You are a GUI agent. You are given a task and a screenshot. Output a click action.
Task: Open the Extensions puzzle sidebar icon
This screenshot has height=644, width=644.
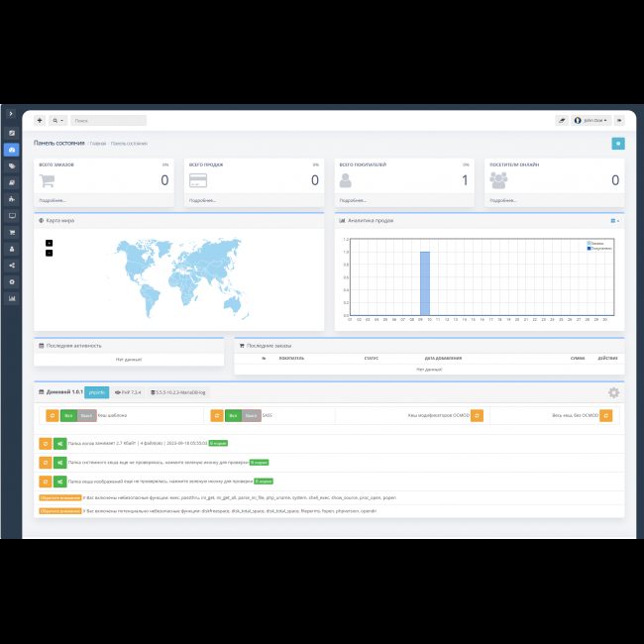point(11,199)
